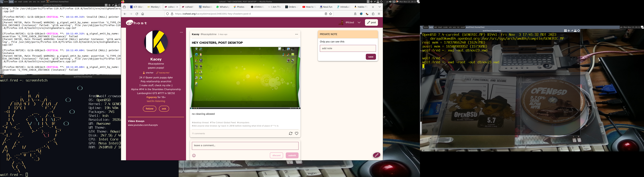Click the follow button on Kacey's profile
Image resolution: width=644 pixels, height=177 pixels.
tap(149, 109)
